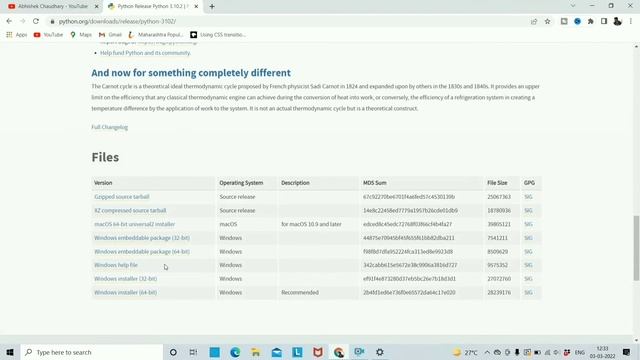Open SIG link for Windows help file
The width and height of the screenshot is (640, 360).
tap(528, 265)
